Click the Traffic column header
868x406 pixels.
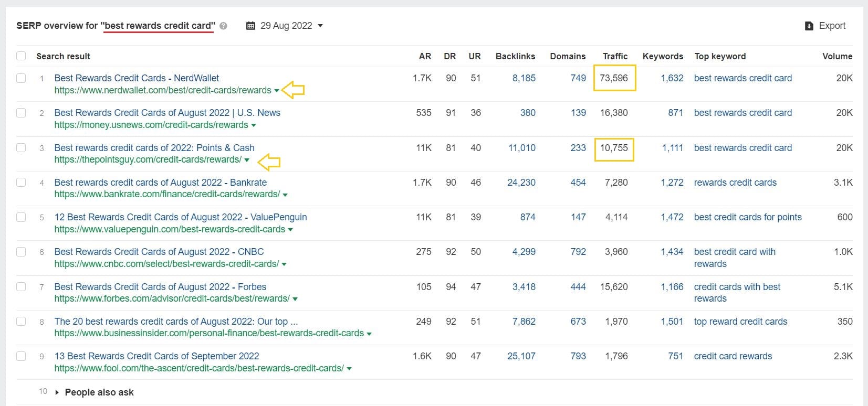615,56
